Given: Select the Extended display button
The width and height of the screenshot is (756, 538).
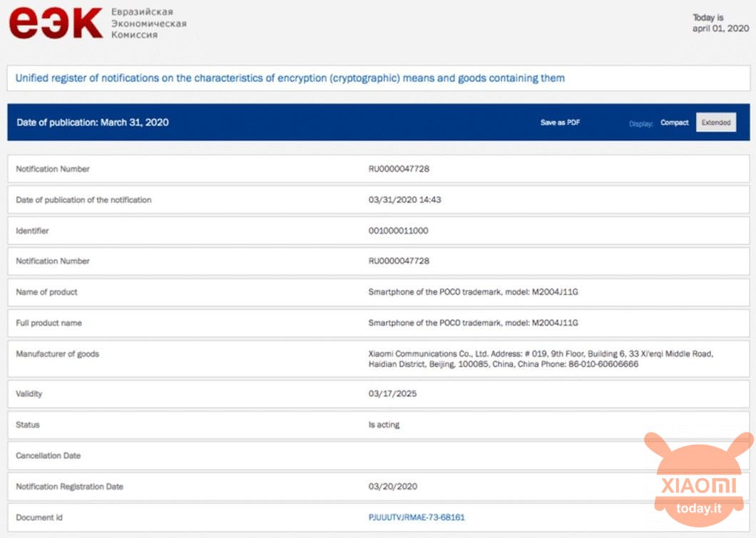Looking at the screenshot, I should (716, 123).
